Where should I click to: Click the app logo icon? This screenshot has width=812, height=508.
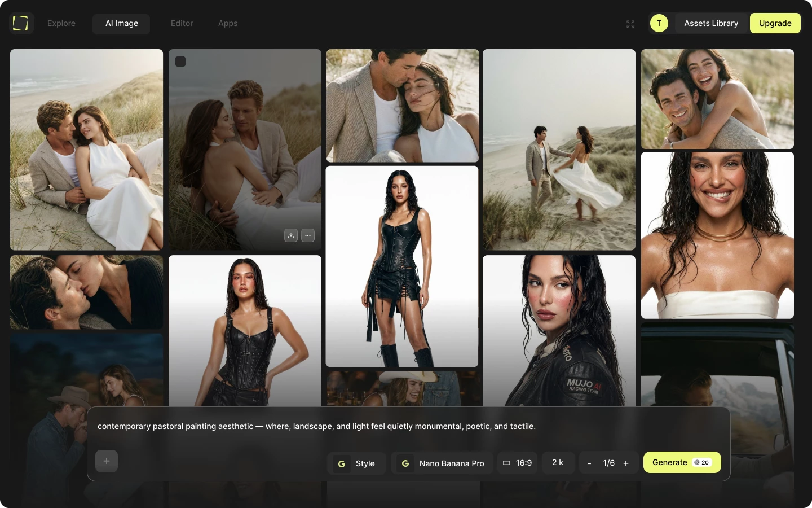pyautogui.click(x=21, y=23)
